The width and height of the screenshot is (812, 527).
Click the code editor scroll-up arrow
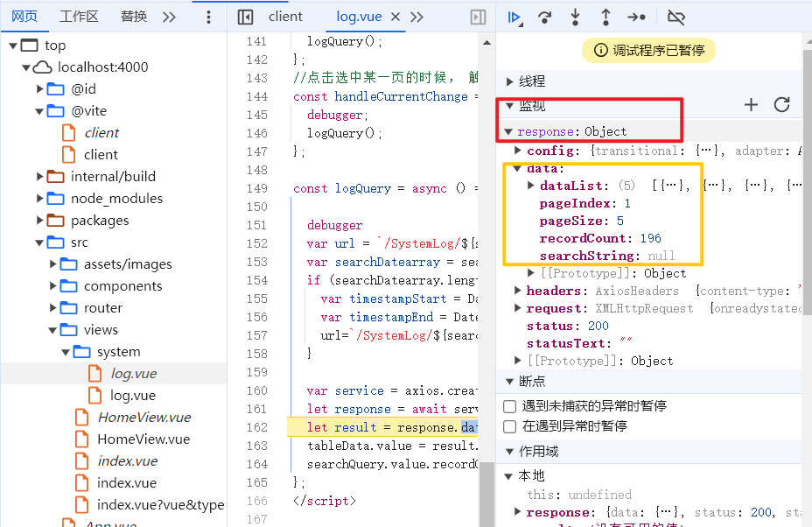(x=486, y=43)
